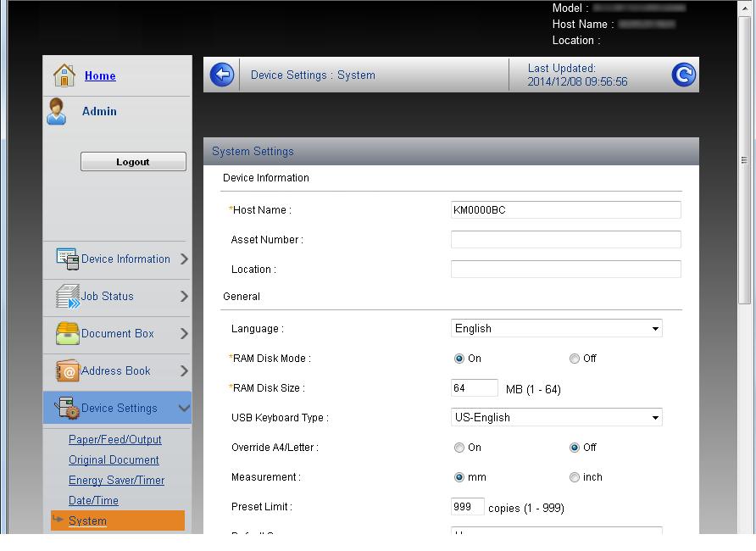The image size is (756, 551).
Task: Open the Document Box menu
Action: (x=117, y=334)
